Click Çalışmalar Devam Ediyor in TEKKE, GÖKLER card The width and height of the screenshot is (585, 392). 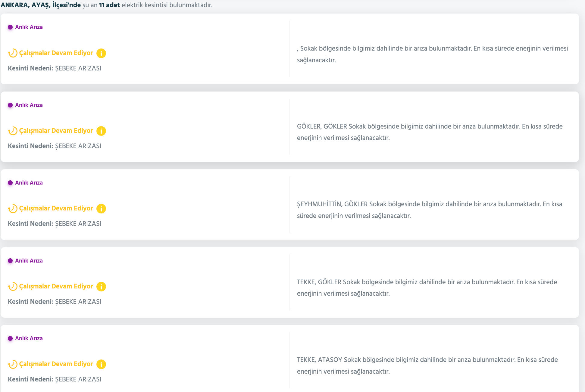56,286
